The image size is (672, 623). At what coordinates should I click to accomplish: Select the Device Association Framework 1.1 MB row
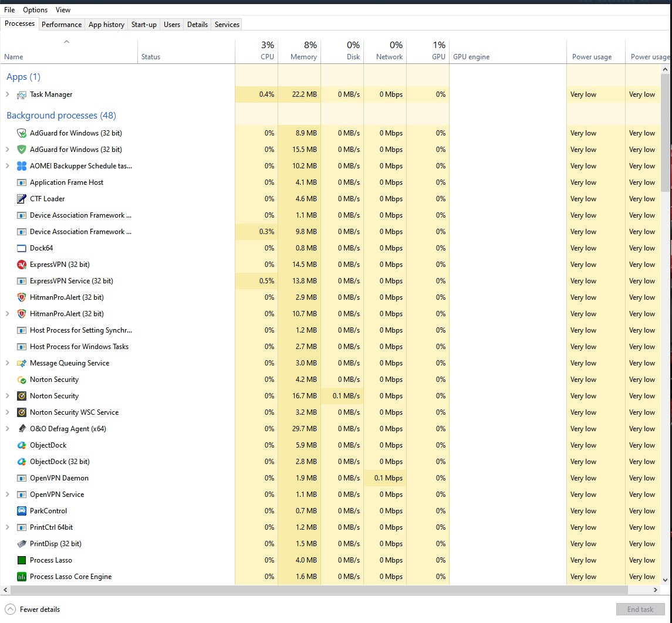click(x=330, y=215)
